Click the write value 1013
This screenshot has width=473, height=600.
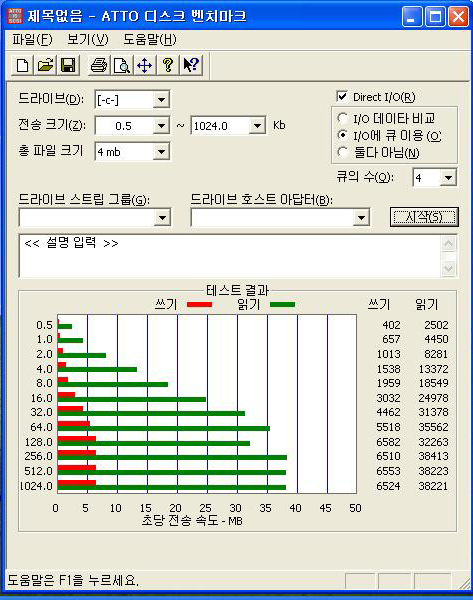[x=388, y=354]
